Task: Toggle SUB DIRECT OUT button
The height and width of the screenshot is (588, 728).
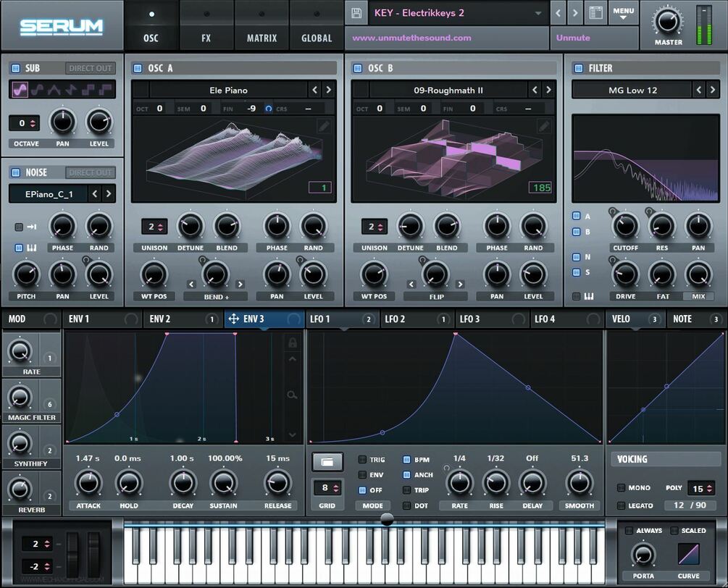Action: 91,68
